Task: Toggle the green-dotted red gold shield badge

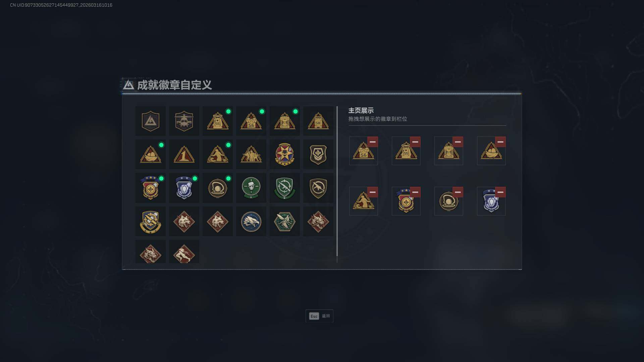Action: (150, 188)
